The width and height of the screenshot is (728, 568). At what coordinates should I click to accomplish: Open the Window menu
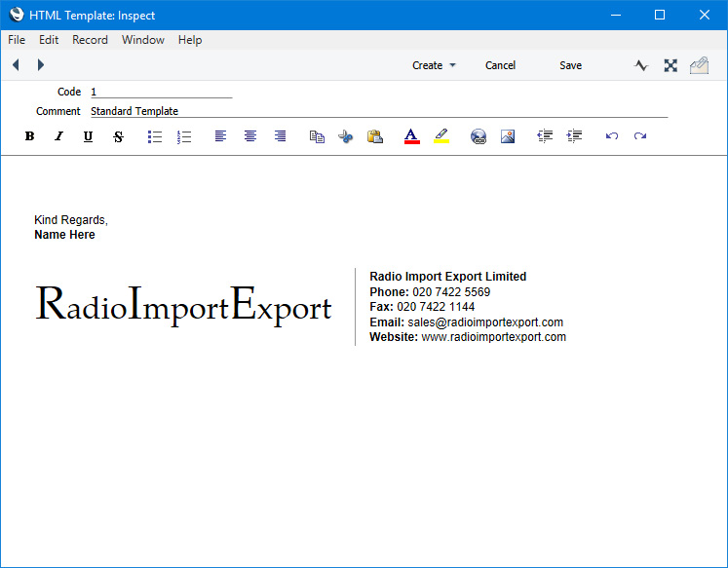[x=143, y=40]
